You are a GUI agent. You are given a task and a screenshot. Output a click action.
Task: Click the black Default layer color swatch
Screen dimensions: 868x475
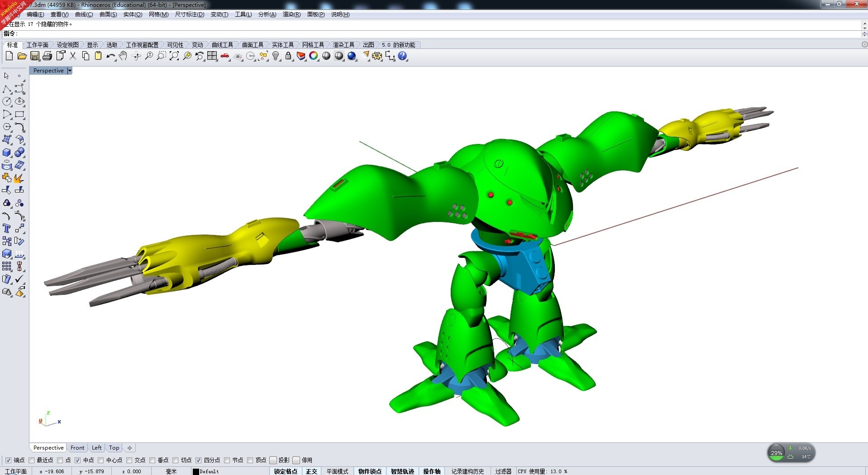point(196,471)
